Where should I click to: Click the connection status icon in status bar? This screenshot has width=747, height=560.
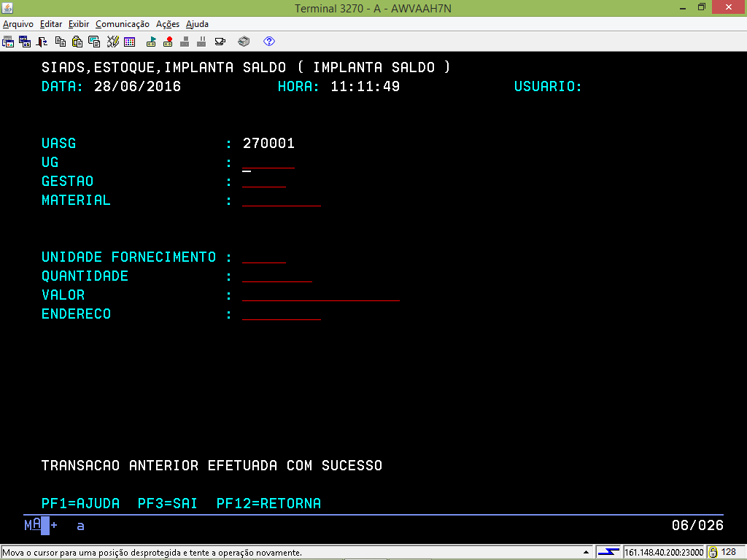(608, 553)
